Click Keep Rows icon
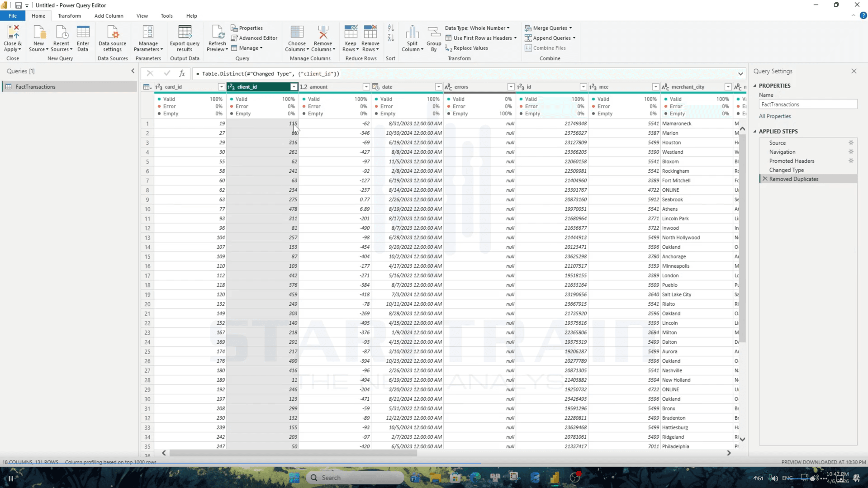 click(x=351, y=32)
